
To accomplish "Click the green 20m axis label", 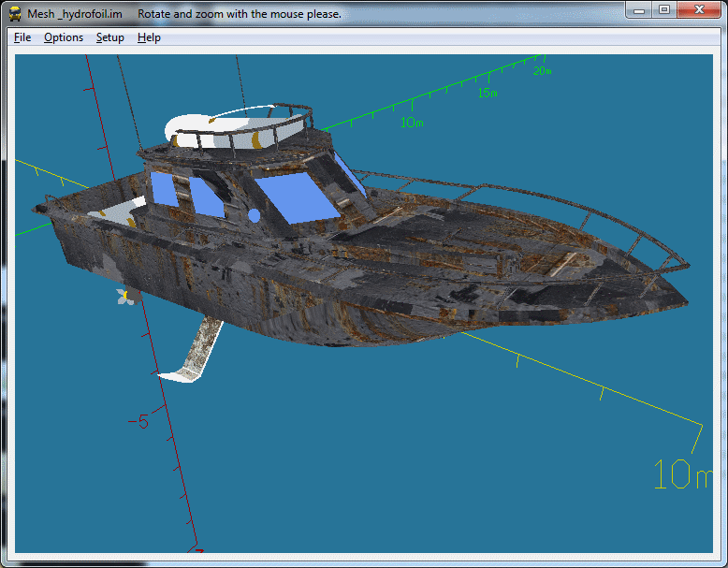I will coord(542,70).
